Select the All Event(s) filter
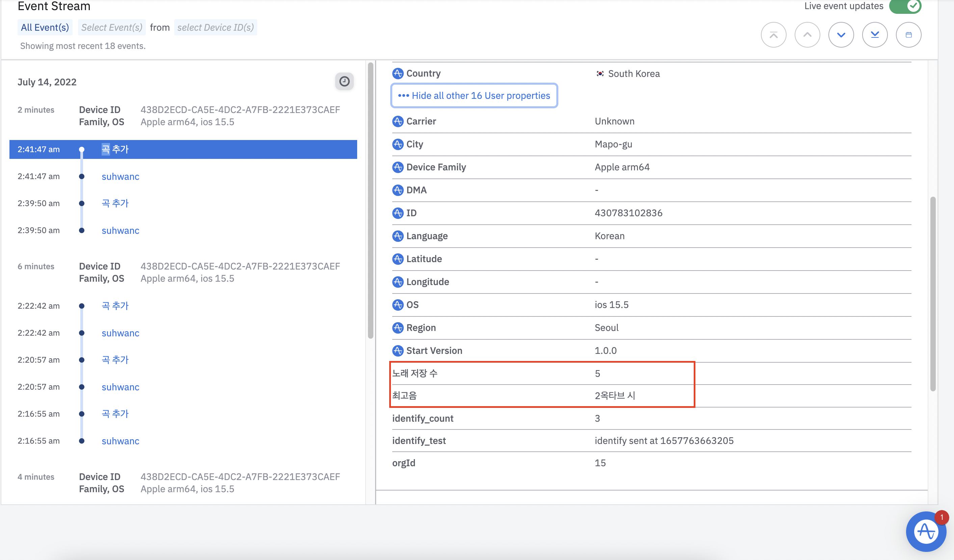Screen dimensions: 954x560 [45, 28]
